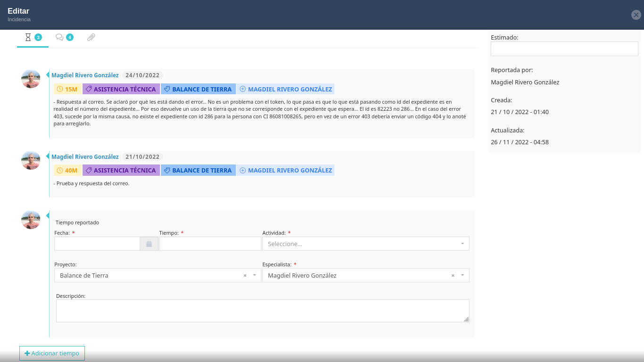The width and height of the screenshot is (644, 362).
Task: Focus the Fecha date field
Action: 97,244
